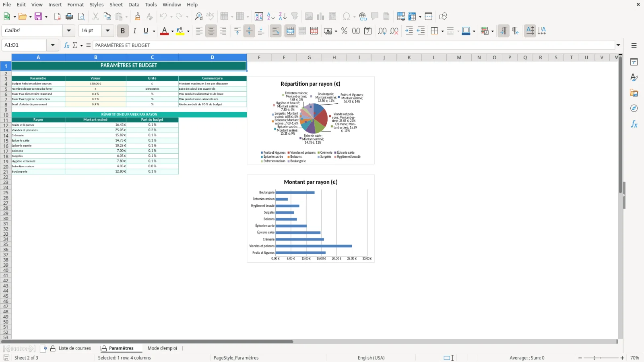Enable AutoFilter

pyautogui.click(x=295, y=16)
